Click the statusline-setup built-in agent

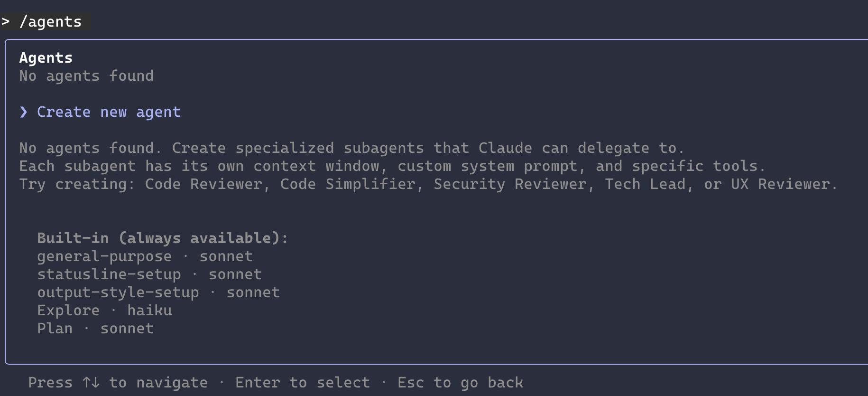109,274
